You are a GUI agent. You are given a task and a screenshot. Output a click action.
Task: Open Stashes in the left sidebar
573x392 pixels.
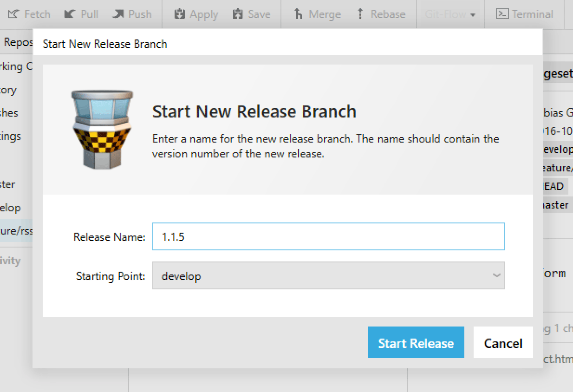pyautogui.click(x=9, y=113)
